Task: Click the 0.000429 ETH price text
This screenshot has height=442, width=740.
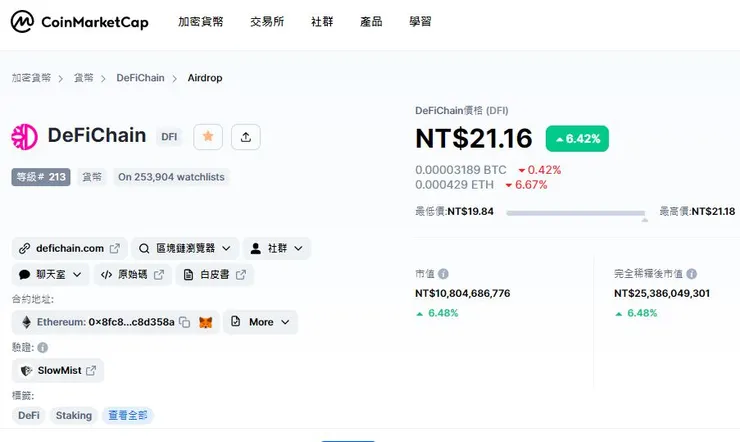Action: coord(454,184)
